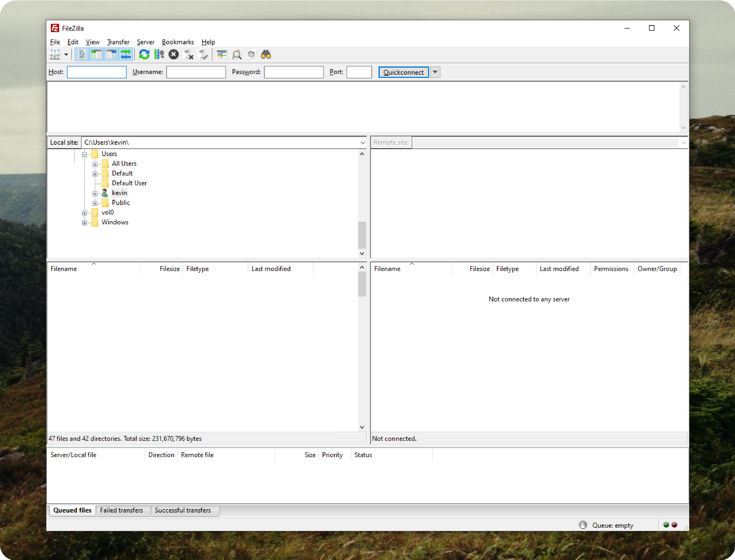Toggle the transfer queue display

point(126,54)
